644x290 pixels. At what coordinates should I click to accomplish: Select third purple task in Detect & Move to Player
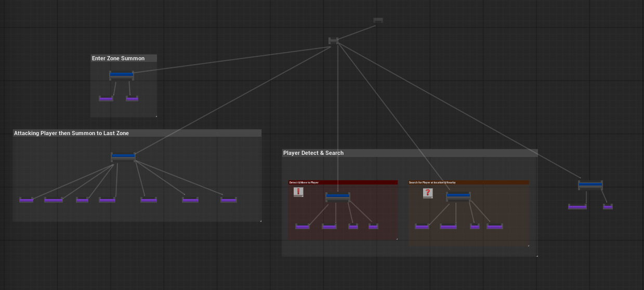pyautogui.click(x=353, y=227)
